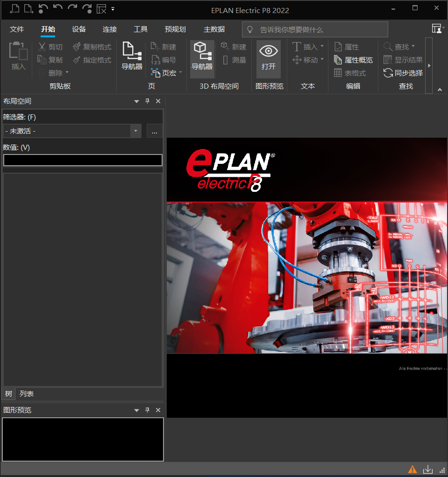Open the 文件 menu
Image resolution: width=448 pixels, height=477 pixels.
[x=17, y=29]
